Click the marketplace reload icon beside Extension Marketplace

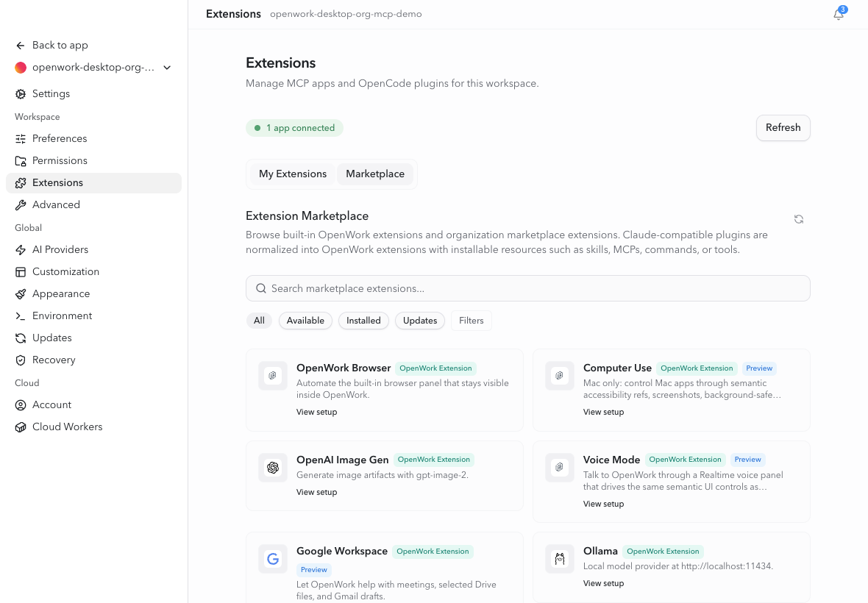[798, 220]
